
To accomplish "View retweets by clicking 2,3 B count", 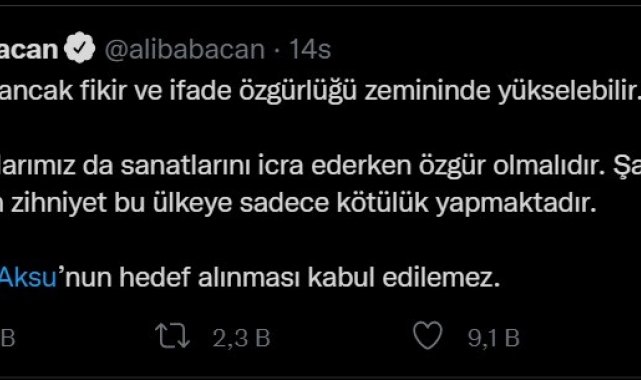I will coord(241,338).
